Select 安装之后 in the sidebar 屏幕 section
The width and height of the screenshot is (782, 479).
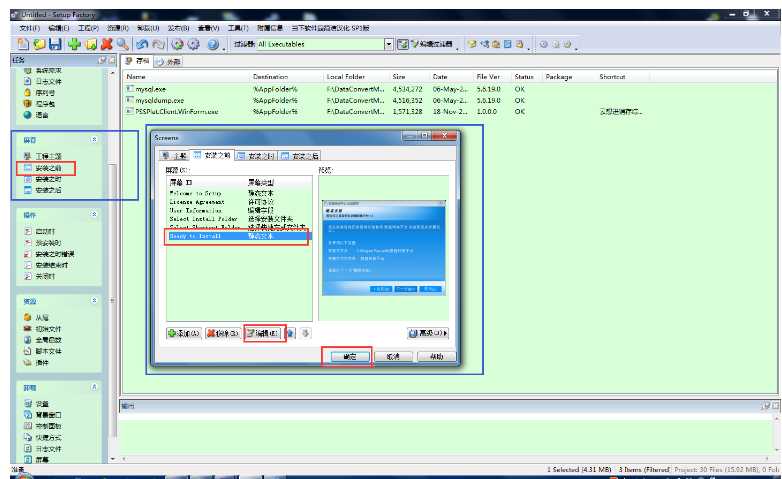pyautogui.click(x=43, y=190)
